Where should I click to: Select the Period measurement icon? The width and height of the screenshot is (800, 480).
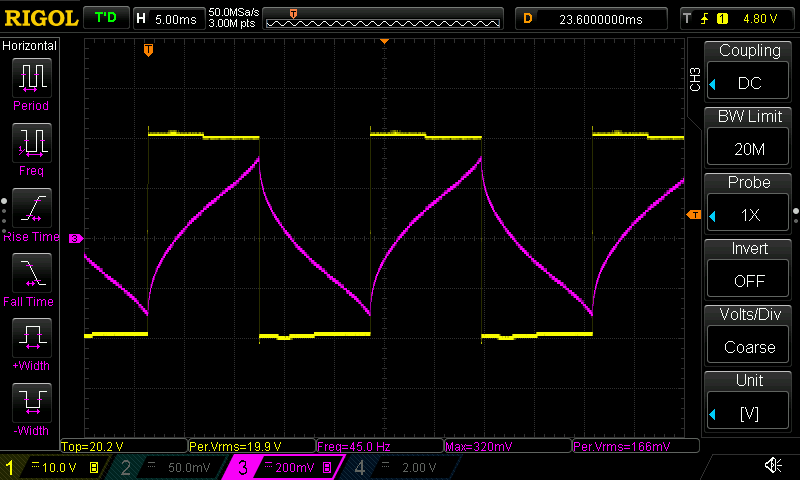coord(32,78)
